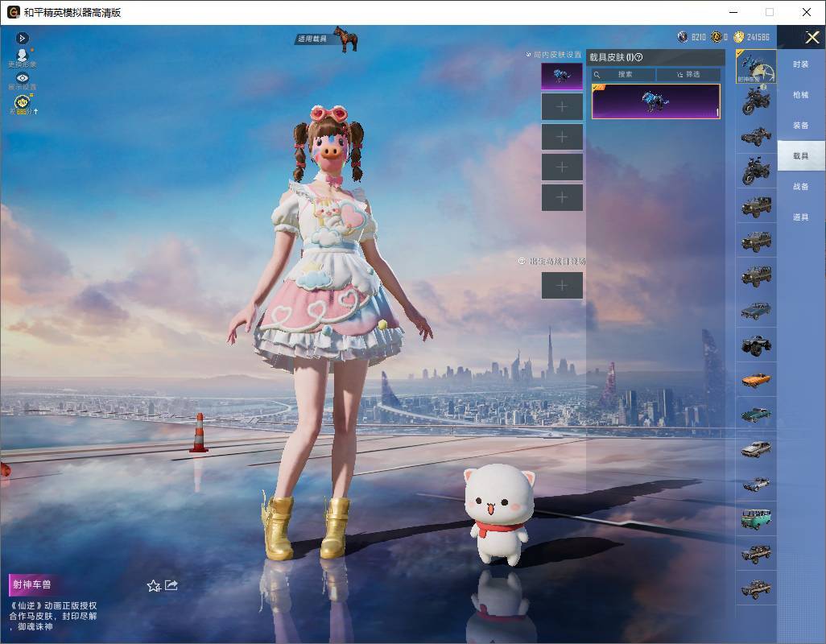Favorite the skin with the star icon
826x644 pixels.
pyautogui.click(x=153, y=585)
